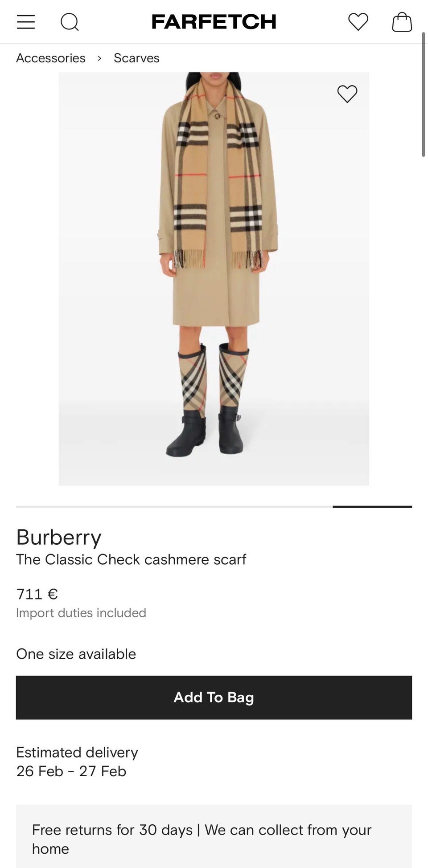Click the page scrollbar
Image resolution: width=428 pixels, height=868 pixels.
point(424,94)
